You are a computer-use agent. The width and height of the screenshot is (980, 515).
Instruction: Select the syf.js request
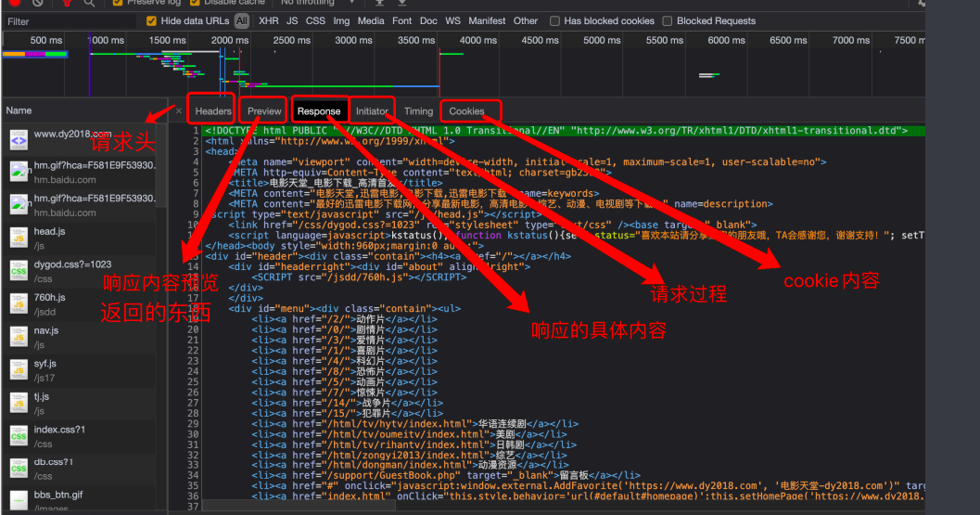(x=80, y=370)
